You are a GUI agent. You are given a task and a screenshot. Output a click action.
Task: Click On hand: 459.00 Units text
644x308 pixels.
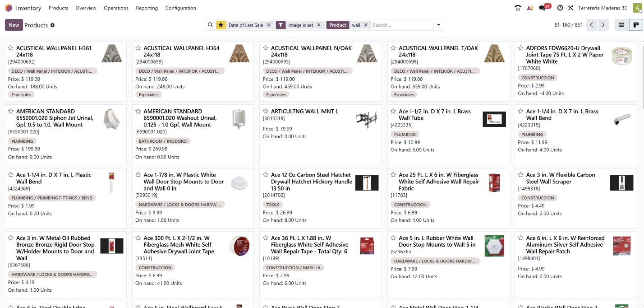click(287, 87)
